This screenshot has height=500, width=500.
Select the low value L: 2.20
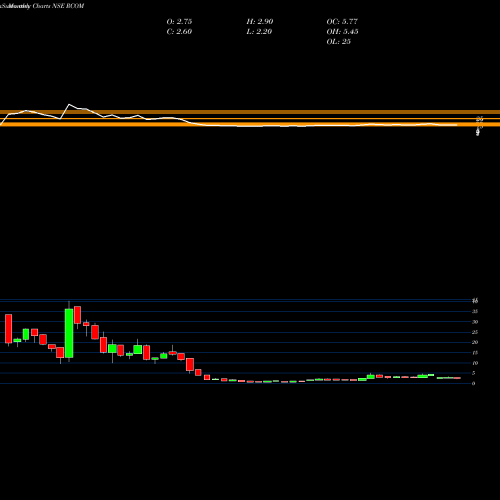point(259,32)
